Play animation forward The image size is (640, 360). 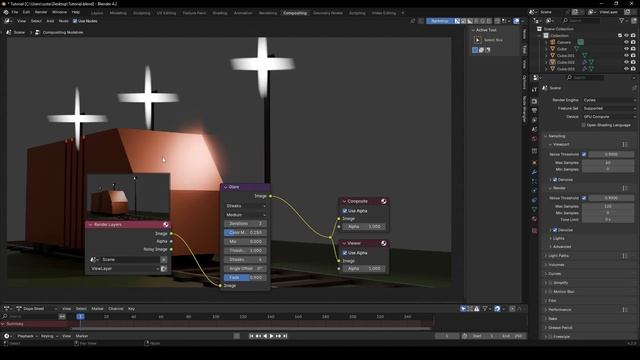click(271, 336)
